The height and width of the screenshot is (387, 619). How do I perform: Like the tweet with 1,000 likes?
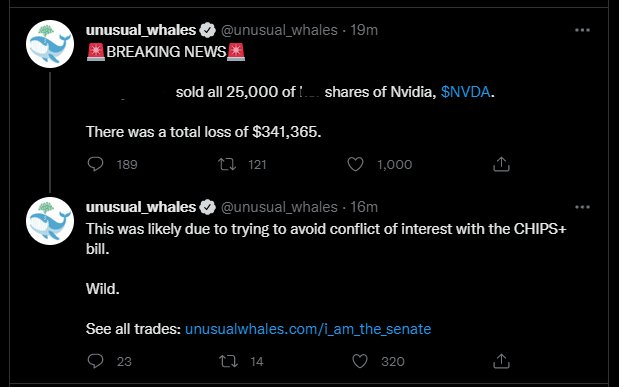point(355,164)
